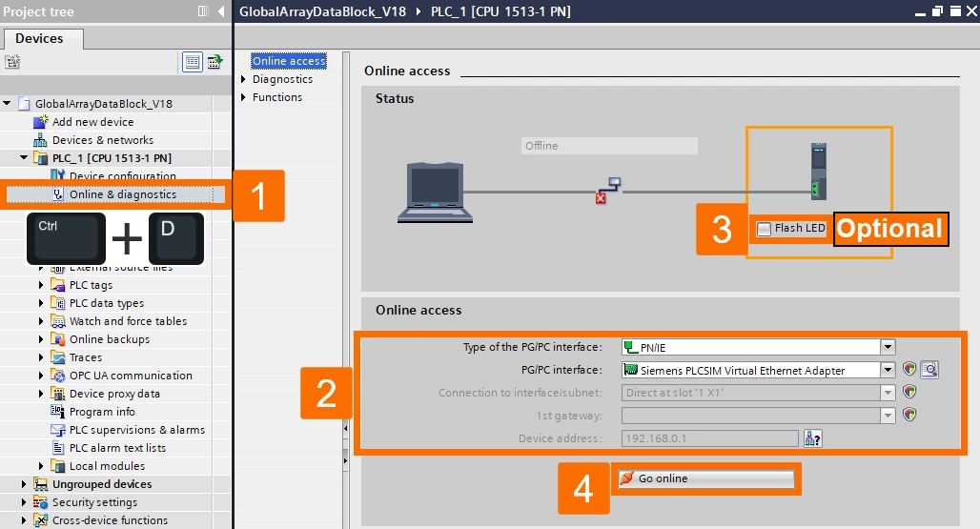Click shield icon beside Connection to interface/subnet
Image resolution: width=980 pixels, height=529 pixels.
pos(909,392)
